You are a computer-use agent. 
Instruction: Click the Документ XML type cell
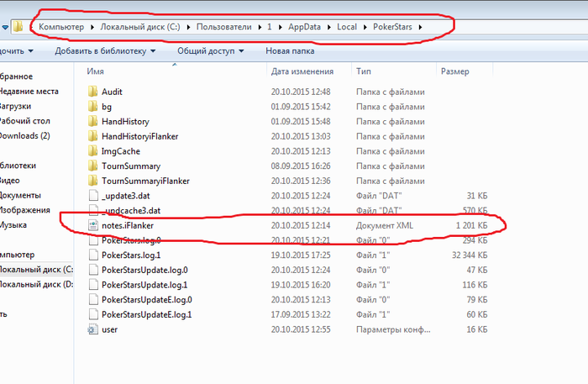click(385, 225)
